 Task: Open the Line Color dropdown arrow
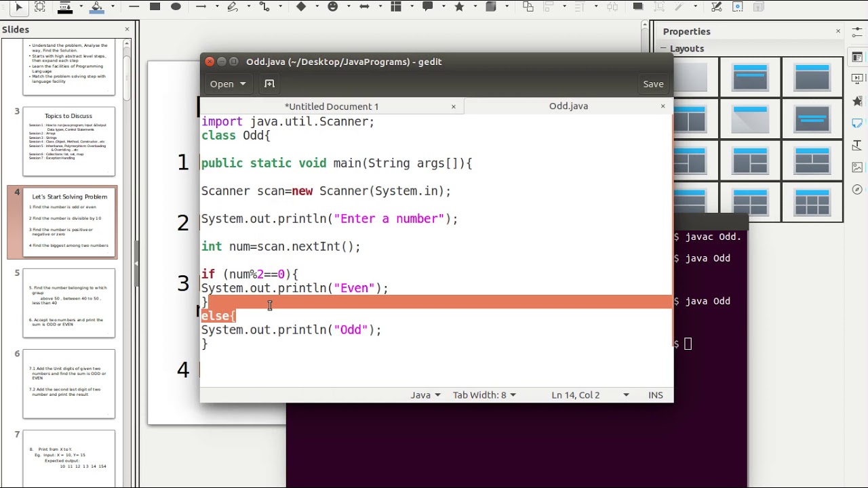pos(81,7)
